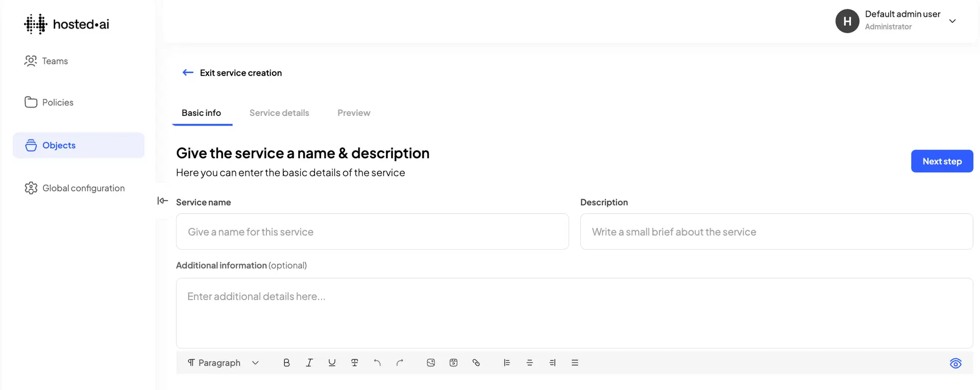Toggle strikethrough formatting
Screen dimensions: 980x390
tap(355, 363)
